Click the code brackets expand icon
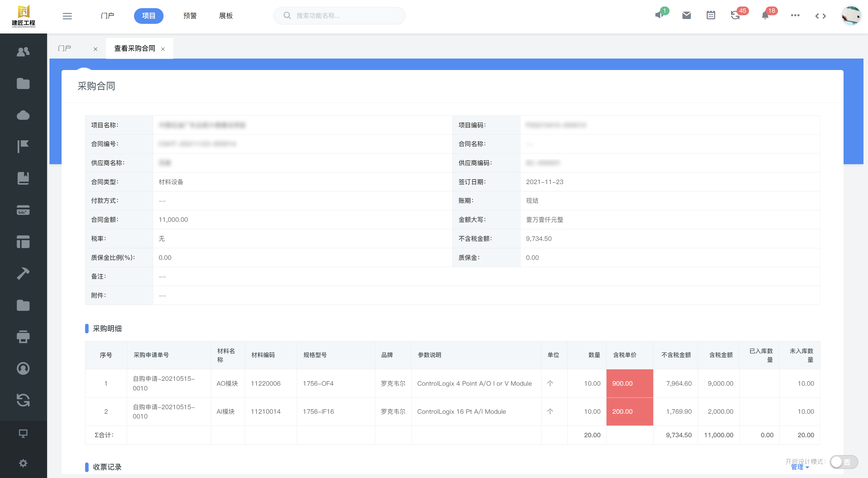This screenshot has width=868, height=478. [x=820, y=16]
